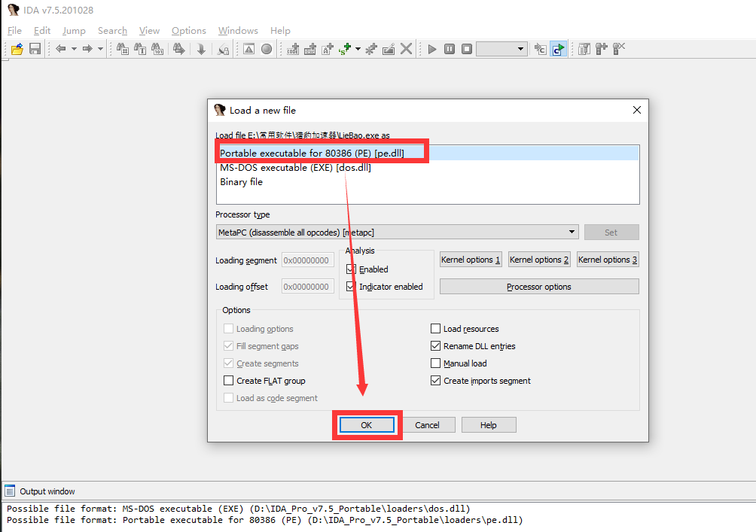Uncheck Rename DLL entries
The height and width of the screenshot is (532, 756).
pos(435,346)
